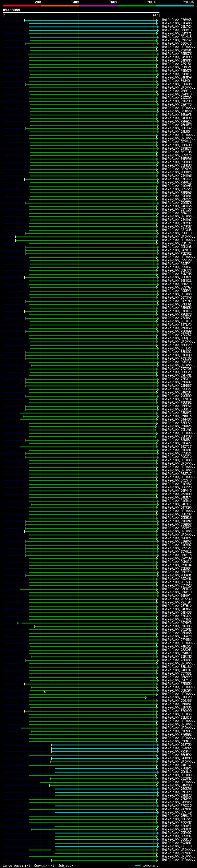Select label UniRef100_B4ZYI7
Viewport: 197px width, 868px height.
176,447
